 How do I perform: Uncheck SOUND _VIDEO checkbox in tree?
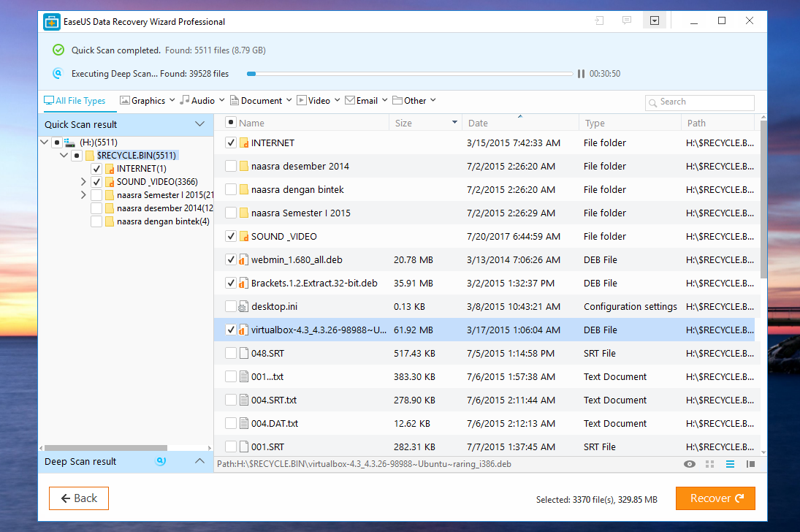(x=96, y=182)
